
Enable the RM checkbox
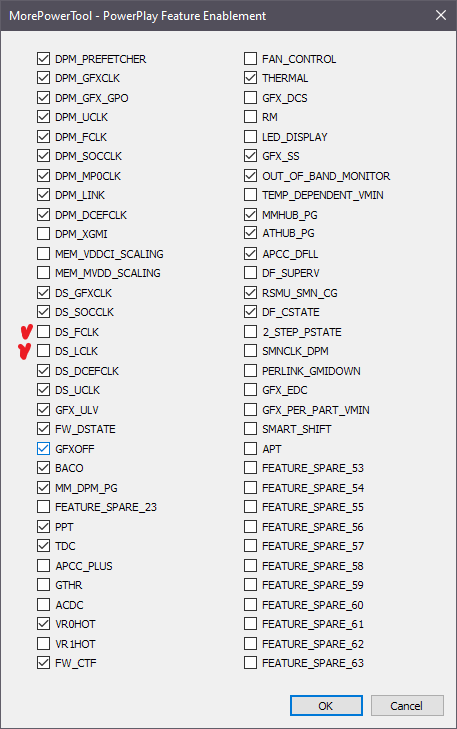pos(251,117)
